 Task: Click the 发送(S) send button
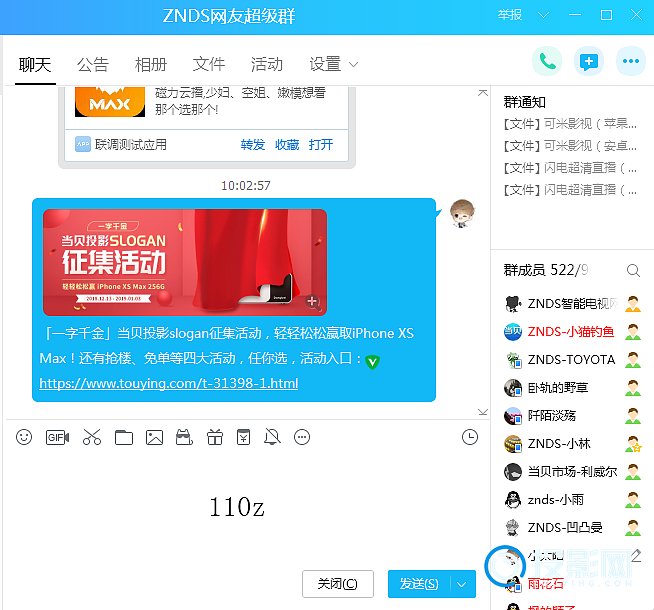point(419,584)
